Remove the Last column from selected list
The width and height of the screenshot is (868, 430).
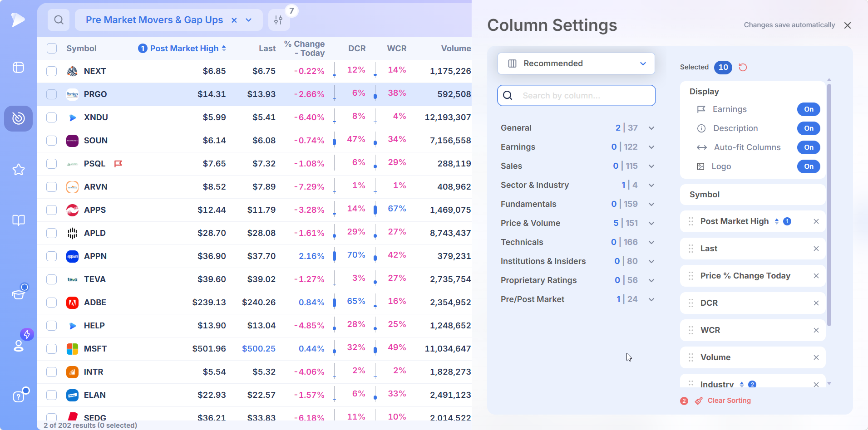tap(816, 249)
